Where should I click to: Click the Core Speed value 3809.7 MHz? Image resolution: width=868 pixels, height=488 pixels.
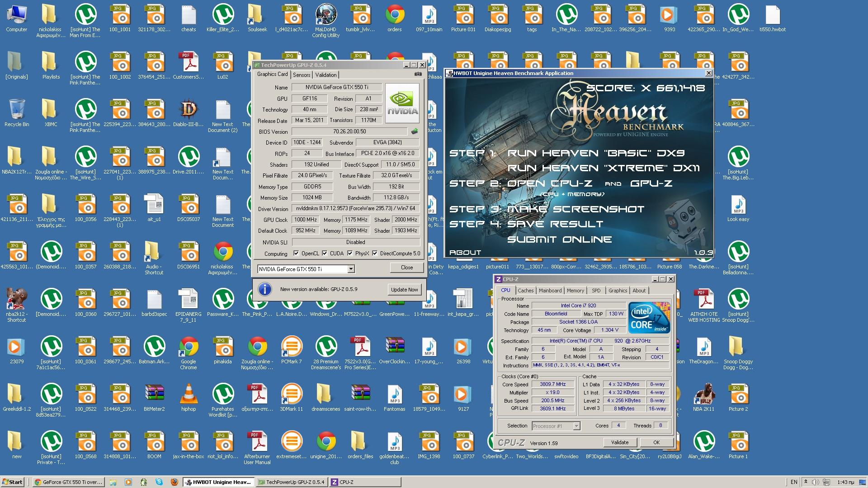(552, 385)
